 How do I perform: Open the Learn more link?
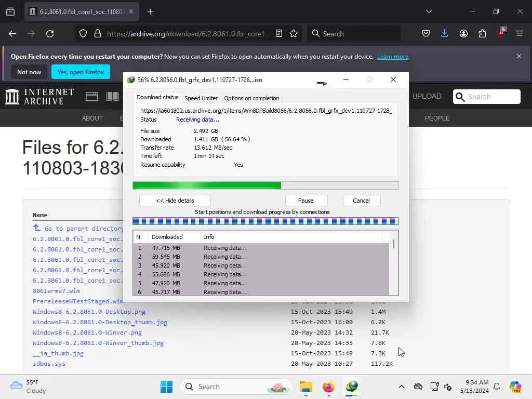(393, 57)
